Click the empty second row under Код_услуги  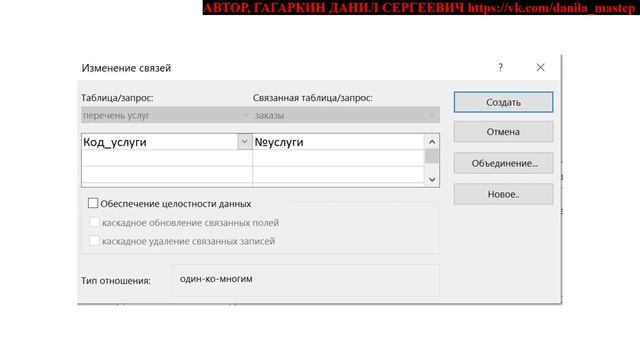pos(167,158)
